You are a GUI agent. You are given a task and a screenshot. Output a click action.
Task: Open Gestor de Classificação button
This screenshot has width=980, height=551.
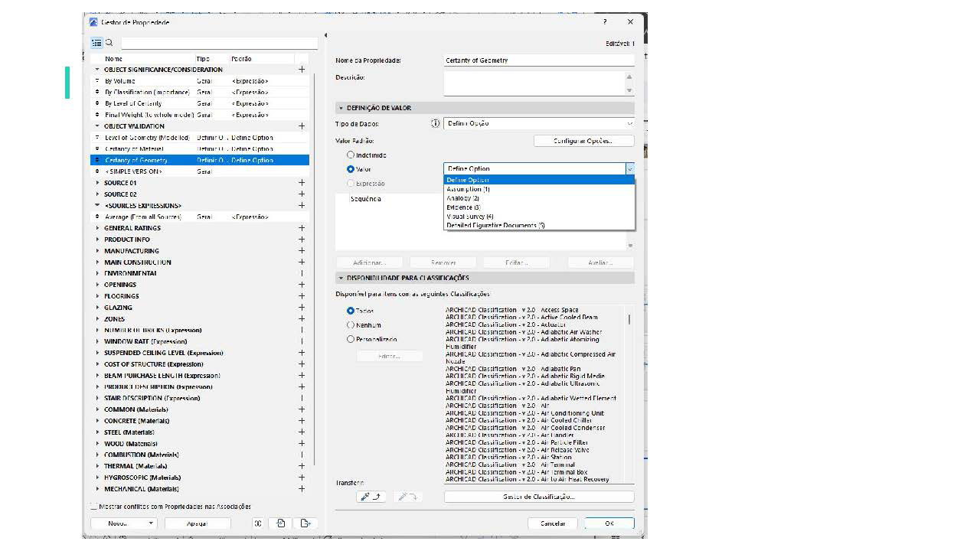click(539, 497)
